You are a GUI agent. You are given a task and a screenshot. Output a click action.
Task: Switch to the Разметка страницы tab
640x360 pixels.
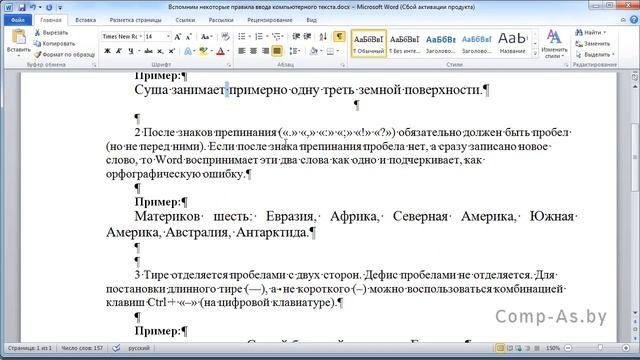pyautogui.click(x=136, y=20)
